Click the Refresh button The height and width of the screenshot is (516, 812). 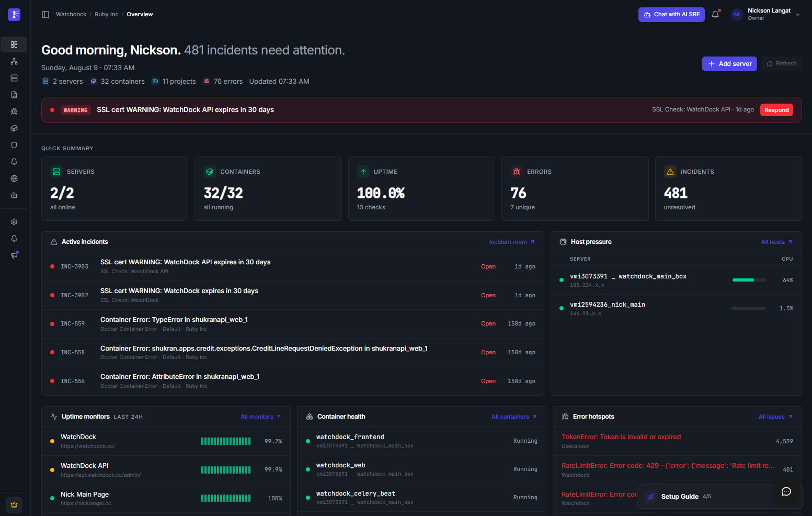(782, 64)
